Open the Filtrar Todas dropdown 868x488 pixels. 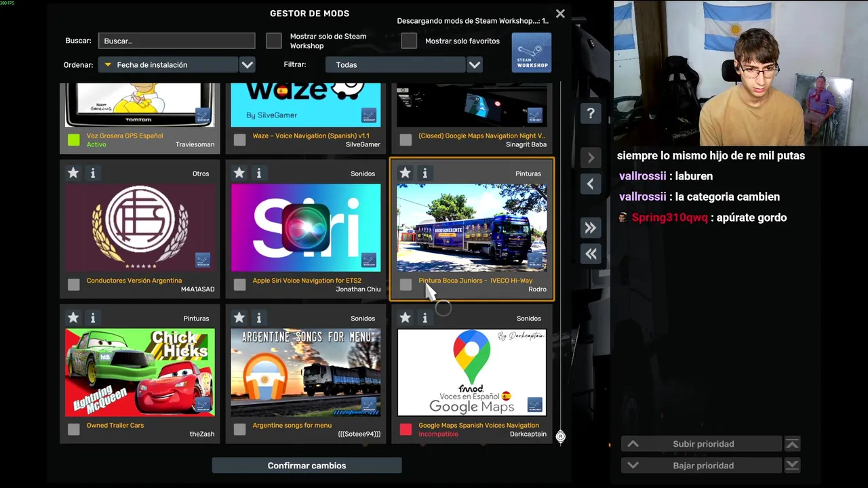click(x=395, y=65)
